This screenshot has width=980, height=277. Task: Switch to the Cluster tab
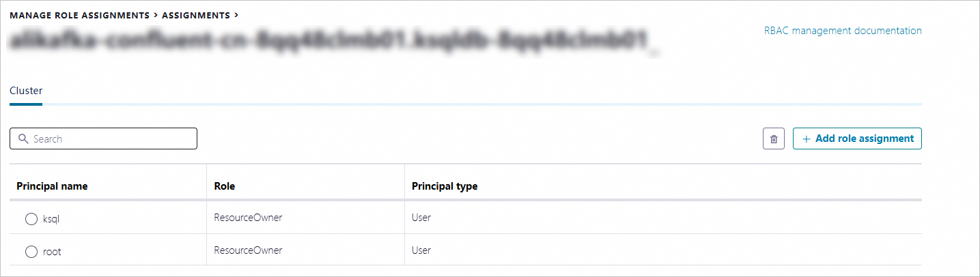click(x=26, y=91)
